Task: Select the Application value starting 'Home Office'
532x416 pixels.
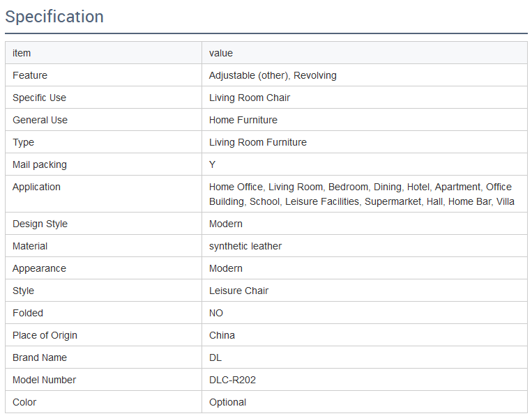Action: pyautogui.click(x=362, y=194)
